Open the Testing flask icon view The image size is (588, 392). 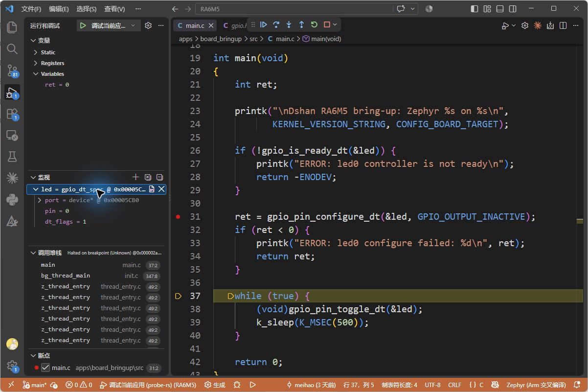12,157
